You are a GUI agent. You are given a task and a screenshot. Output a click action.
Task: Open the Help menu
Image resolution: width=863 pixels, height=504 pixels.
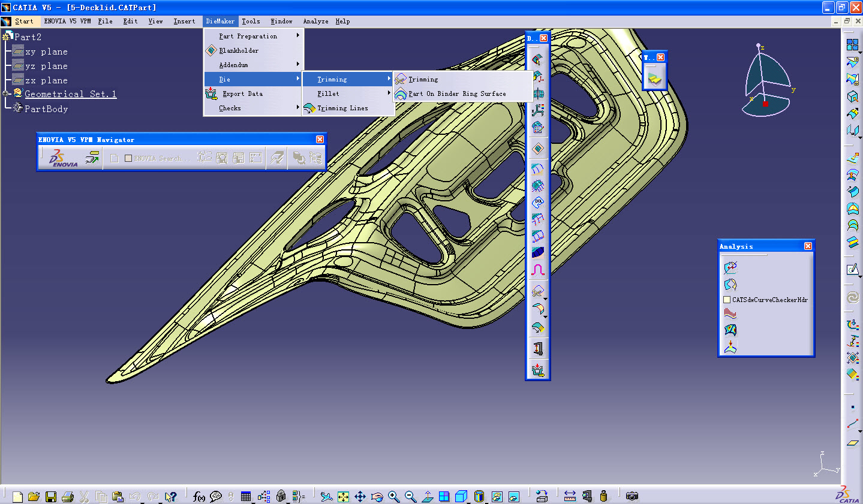(x=342, y=21)
